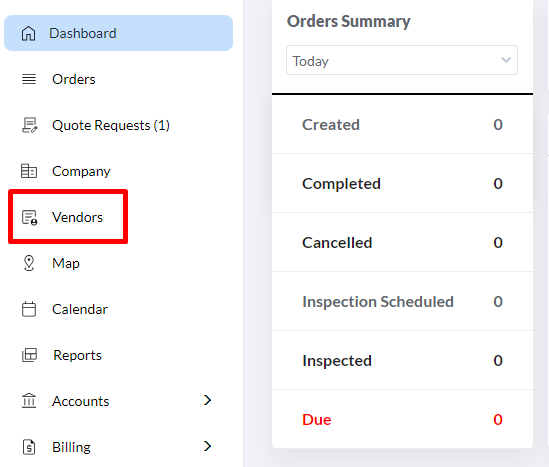Open the Reports menu label
Image resolution: width=549 pixels, height=467 pixels.
point(77,355)
